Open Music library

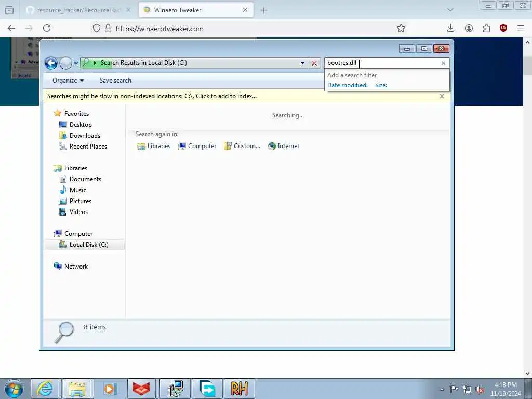(x=73, y=190)
